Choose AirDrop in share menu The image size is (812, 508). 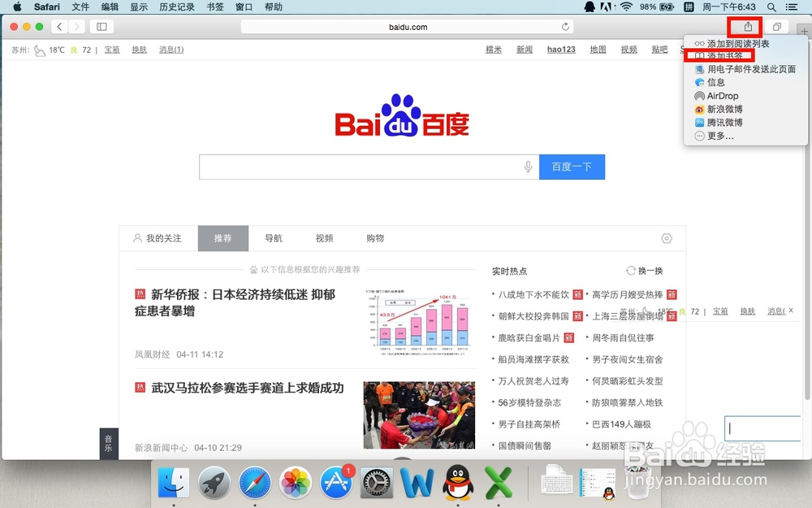click(x=745, y=96)
